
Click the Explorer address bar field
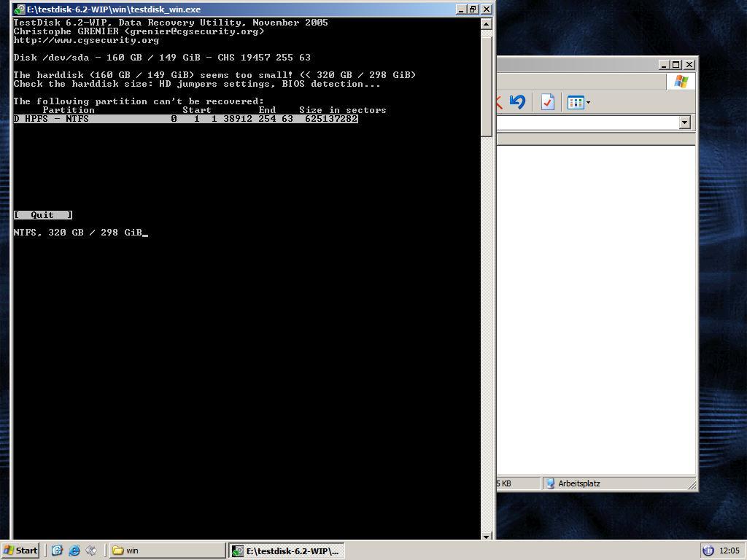tap(589, 122)
